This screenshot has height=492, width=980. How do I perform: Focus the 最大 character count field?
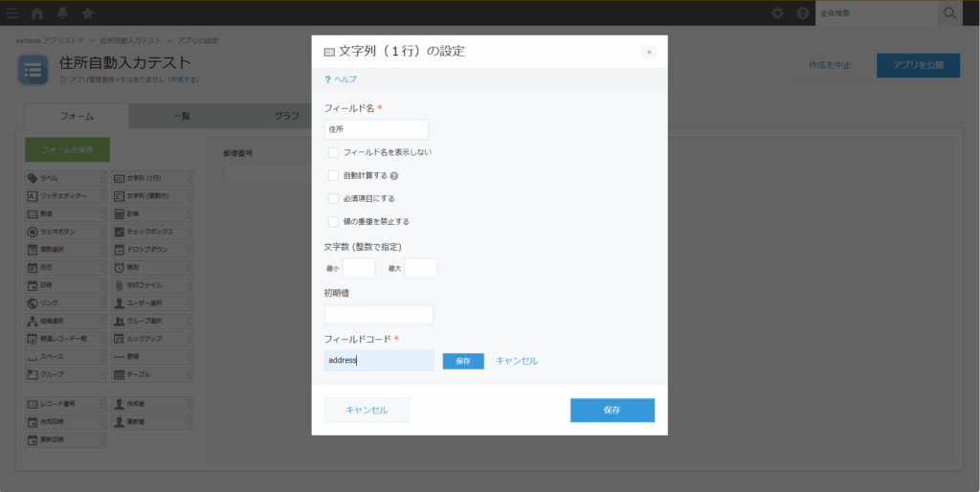pyautogui.click(x=421, y=268)
